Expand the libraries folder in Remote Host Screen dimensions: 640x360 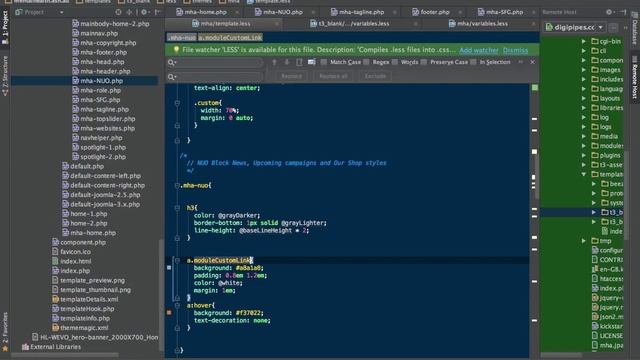[584, 108]
